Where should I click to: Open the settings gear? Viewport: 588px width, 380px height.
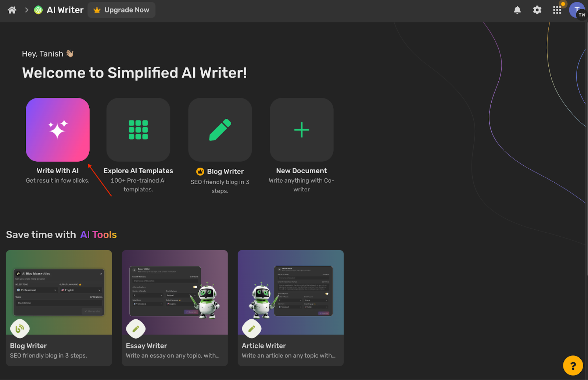[x=537, y=10]
